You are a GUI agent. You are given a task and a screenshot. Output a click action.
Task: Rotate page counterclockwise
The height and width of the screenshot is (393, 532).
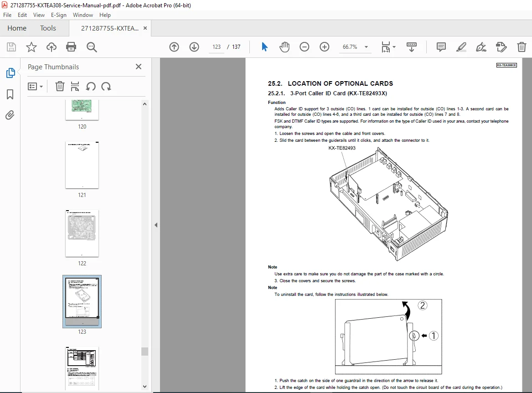(x=91, y=87)
